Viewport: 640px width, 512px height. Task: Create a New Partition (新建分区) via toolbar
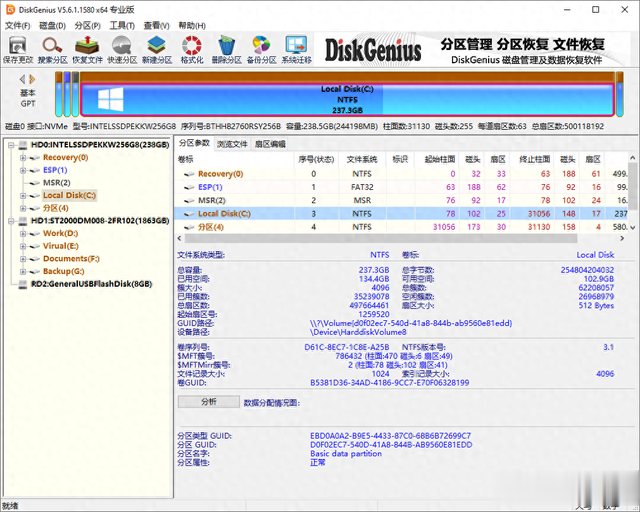[x=157, y=49]
